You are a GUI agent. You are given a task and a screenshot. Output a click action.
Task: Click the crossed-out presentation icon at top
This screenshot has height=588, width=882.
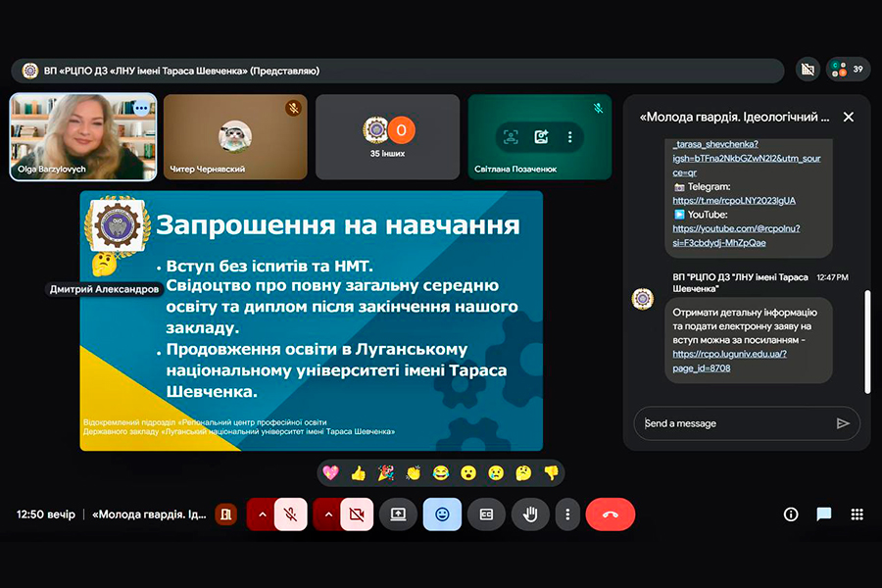pos(808,70)
